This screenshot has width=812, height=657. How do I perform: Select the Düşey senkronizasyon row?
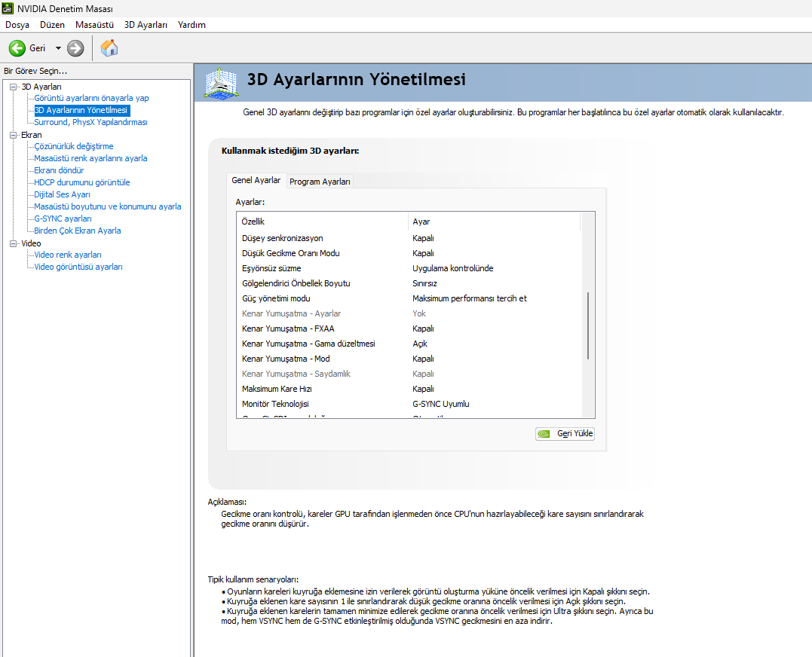coord(409,239)
